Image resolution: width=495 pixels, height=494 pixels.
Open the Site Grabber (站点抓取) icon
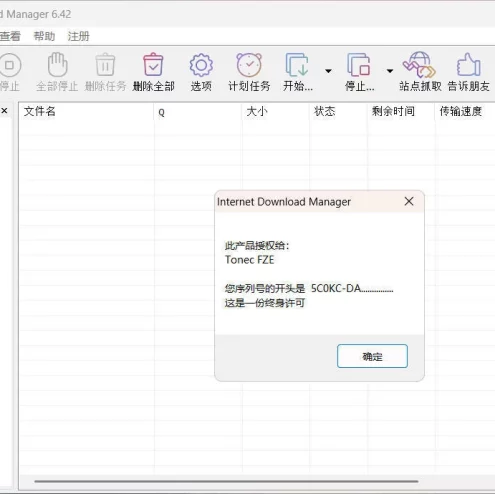[420, 65]
